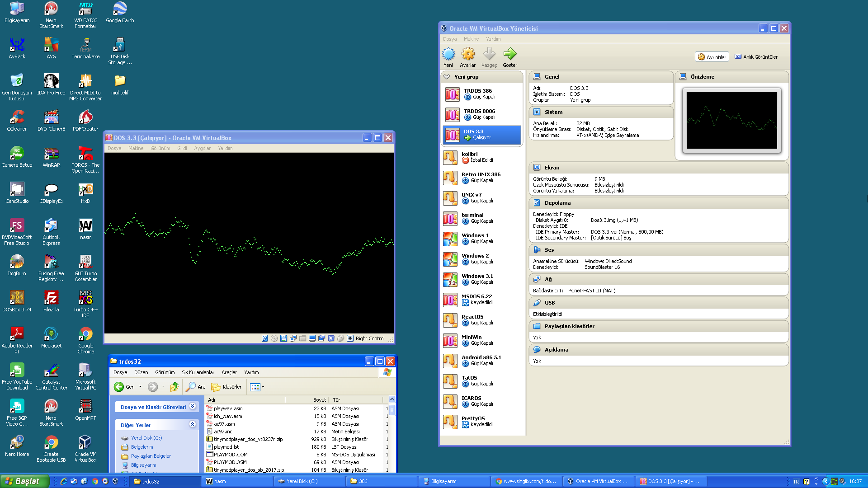Open Yerel Disk (C:) link in Diğer Yerler
Viewport: 868px width, 488px height.
coord(146,438)
